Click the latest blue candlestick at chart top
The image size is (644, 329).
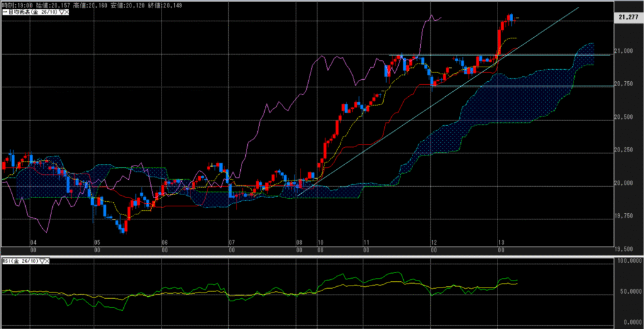coord(512,18)
